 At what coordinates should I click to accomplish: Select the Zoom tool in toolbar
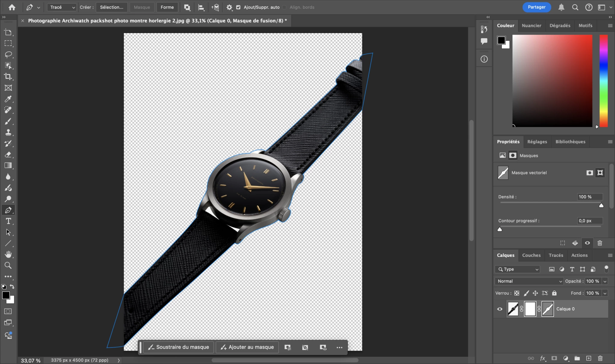(8, 265)
